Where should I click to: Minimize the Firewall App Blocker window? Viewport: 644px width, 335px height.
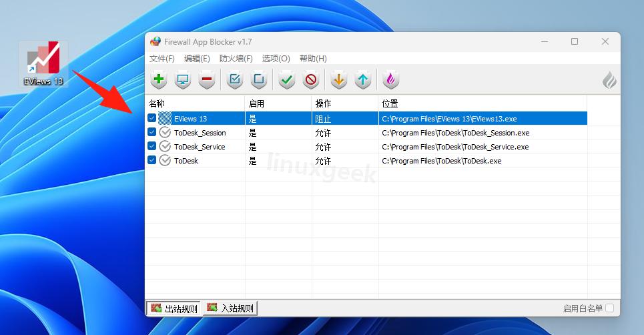(x=545, y=41)
